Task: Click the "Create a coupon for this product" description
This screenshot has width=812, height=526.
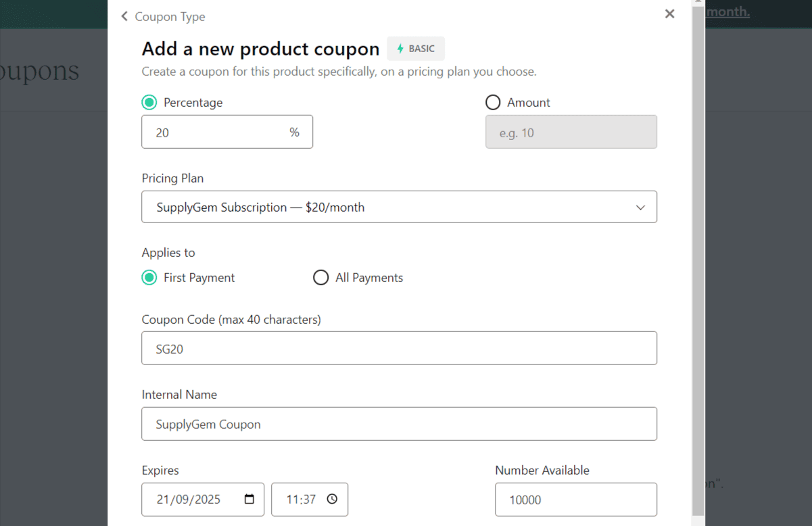Action: tap(339, 71)
